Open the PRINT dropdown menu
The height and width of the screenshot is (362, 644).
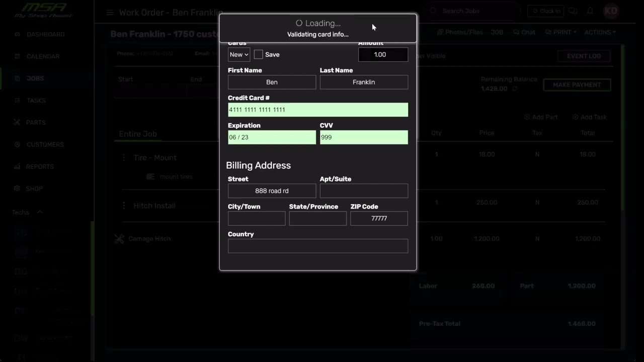point(561,32)
